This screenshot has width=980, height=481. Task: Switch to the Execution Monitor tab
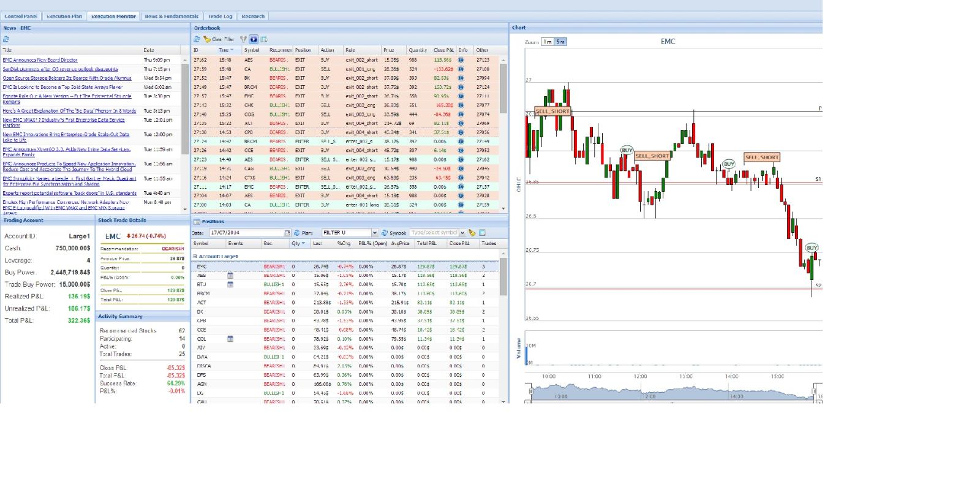tap(113, 17)
